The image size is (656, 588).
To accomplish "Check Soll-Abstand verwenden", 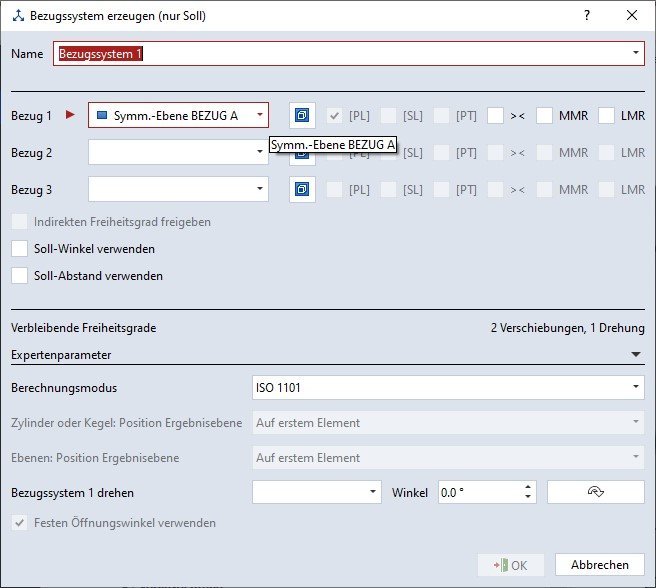I will 19,275.
